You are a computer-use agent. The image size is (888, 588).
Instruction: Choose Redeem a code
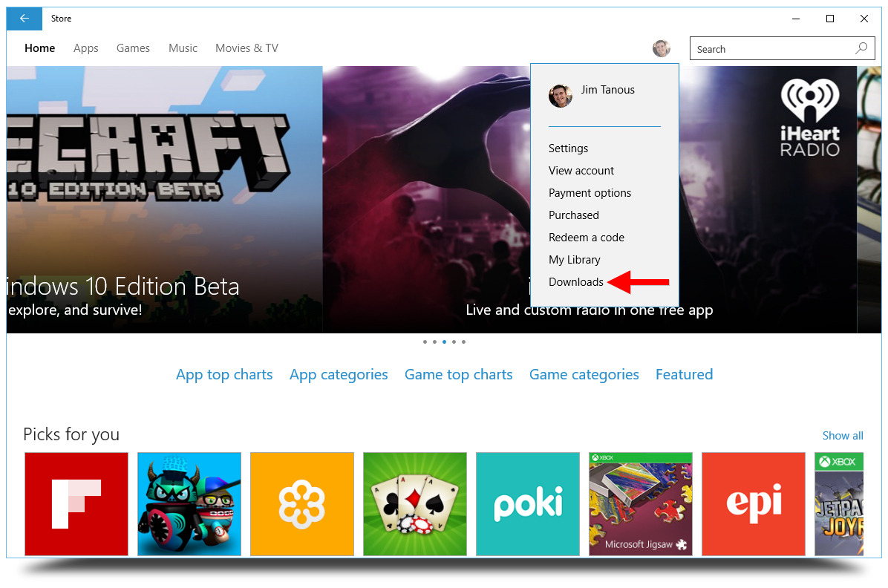[586, 238]
